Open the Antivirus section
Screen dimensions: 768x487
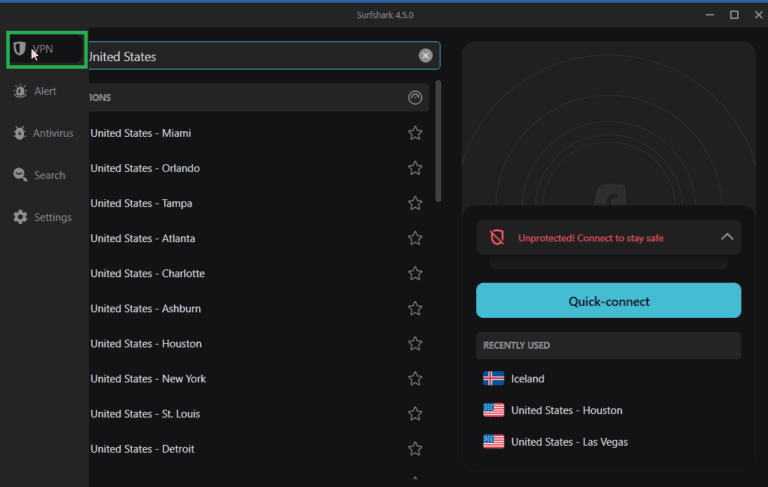coord(43,133)
